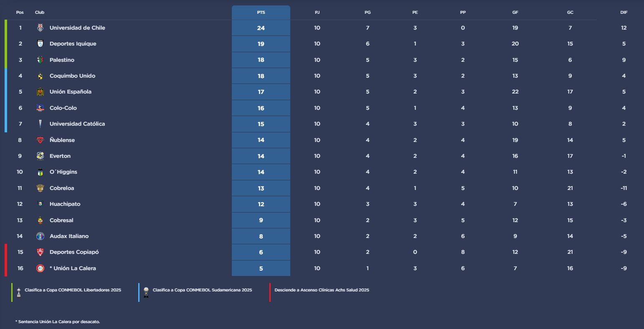Open Universidad de Chile team name

[x=77, y=28]
